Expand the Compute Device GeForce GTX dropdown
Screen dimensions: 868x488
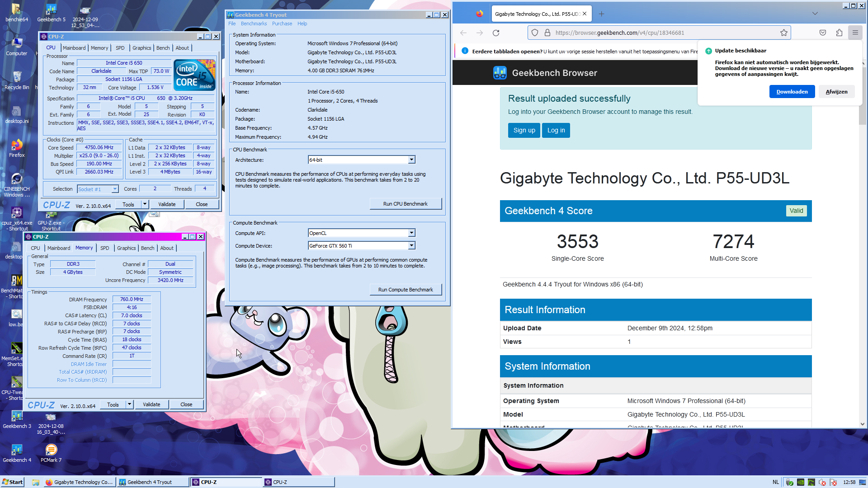[x=411, y=246]
